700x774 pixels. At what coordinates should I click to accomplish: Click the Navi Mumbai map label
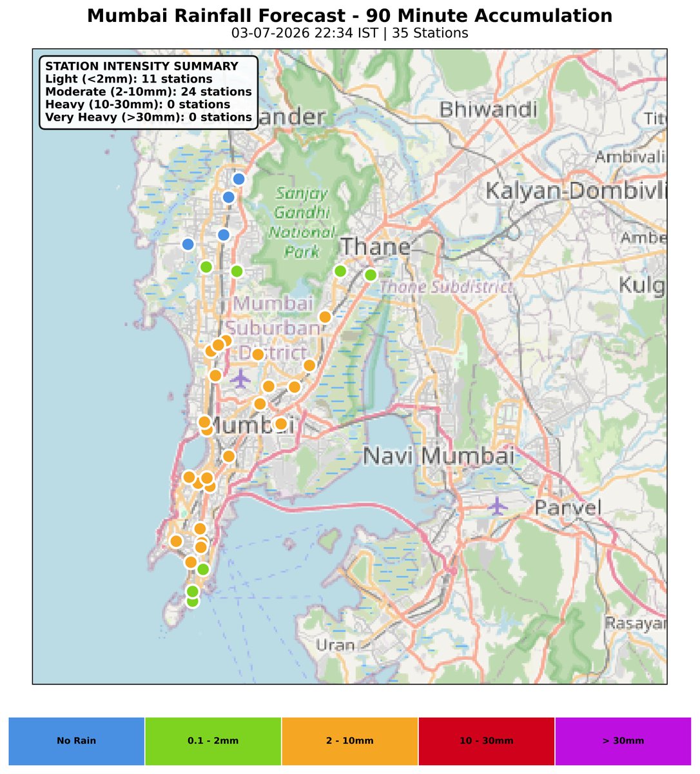click(439, 456)
